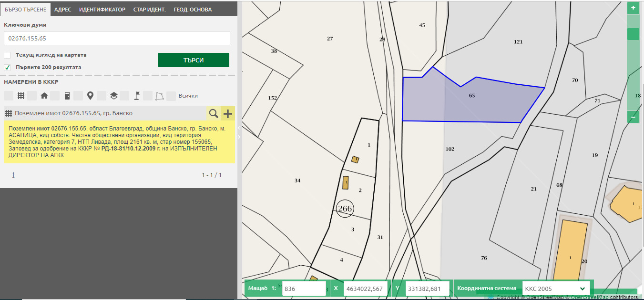Zoom to result using magnifier icon

214,113
